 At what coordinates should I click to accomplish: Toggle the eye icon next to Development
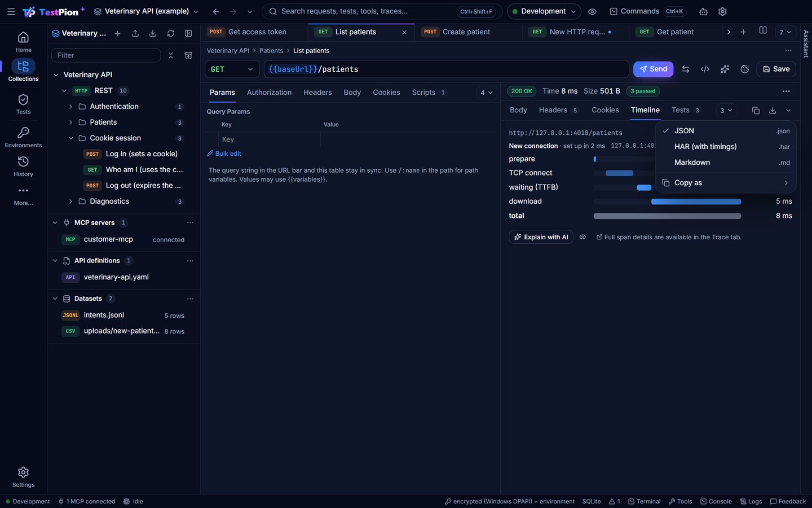tap(592, 11)
